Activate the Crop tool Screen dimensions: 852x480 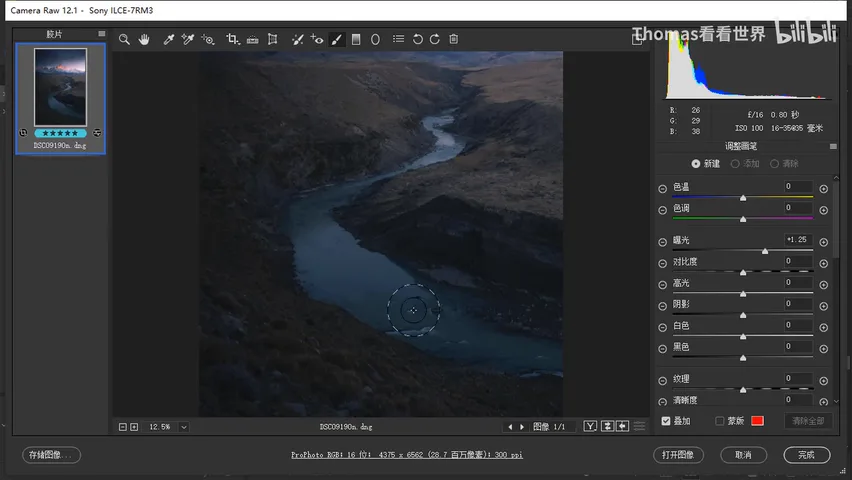233,39
